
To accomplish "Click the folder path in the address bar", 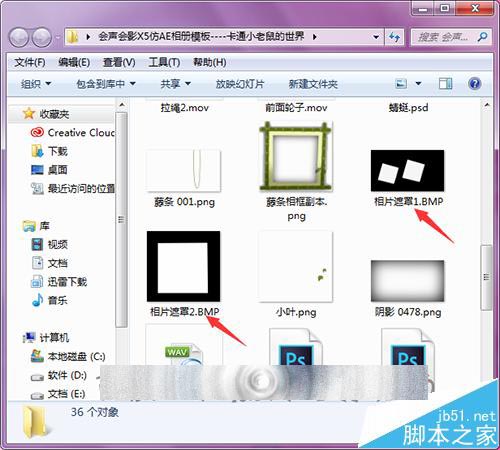I will [201, 36].
